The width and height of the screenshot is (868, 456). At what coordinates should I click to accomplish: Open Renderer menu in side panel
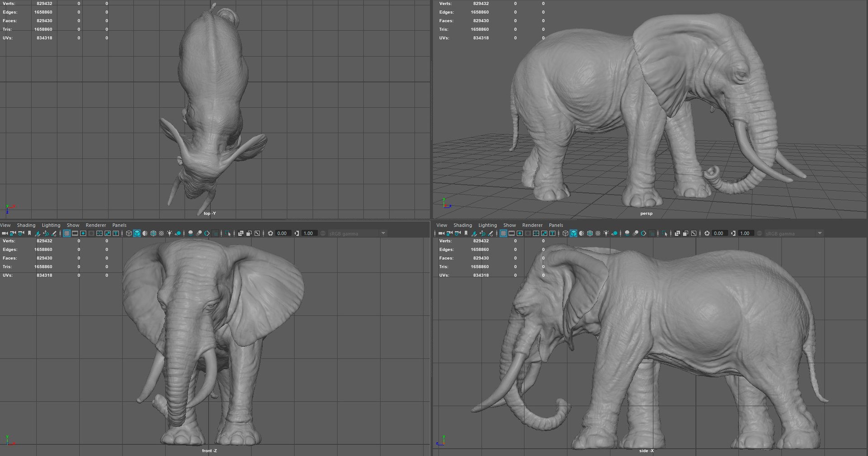[533, 225]
